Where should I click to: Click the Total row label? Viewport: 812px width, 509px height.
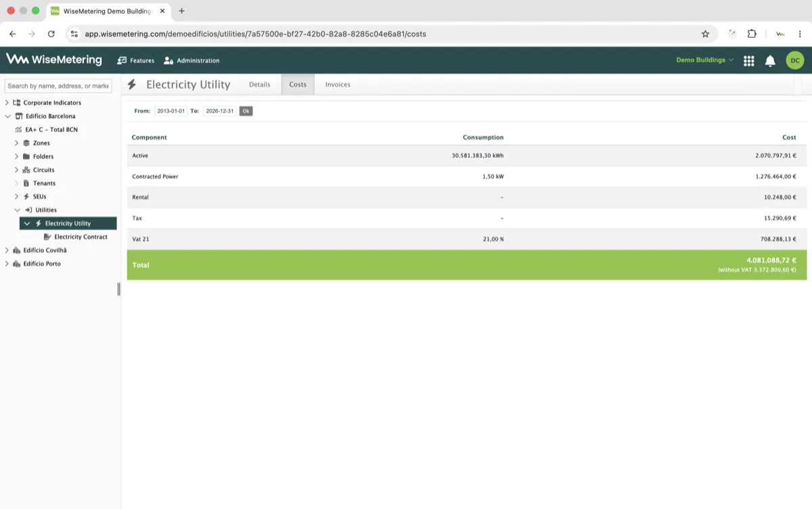(x=141, y=265)
